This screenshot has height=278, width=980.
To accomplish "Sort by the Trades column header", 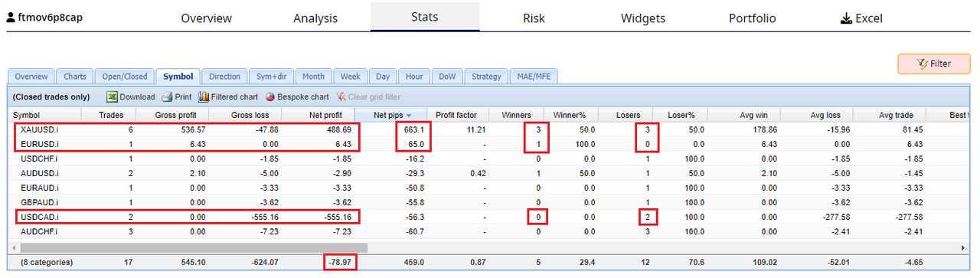I will (x=111, y=116).
